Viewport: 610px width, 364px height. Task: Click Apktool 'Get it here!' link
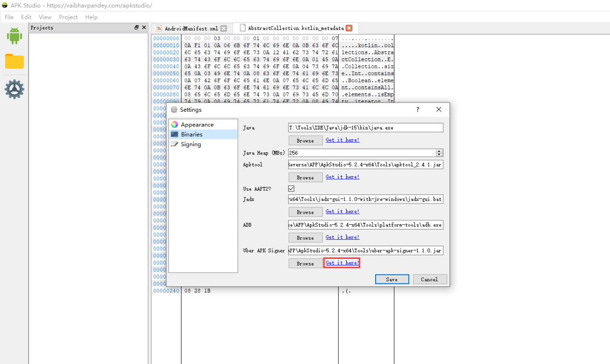click(343, 177)
